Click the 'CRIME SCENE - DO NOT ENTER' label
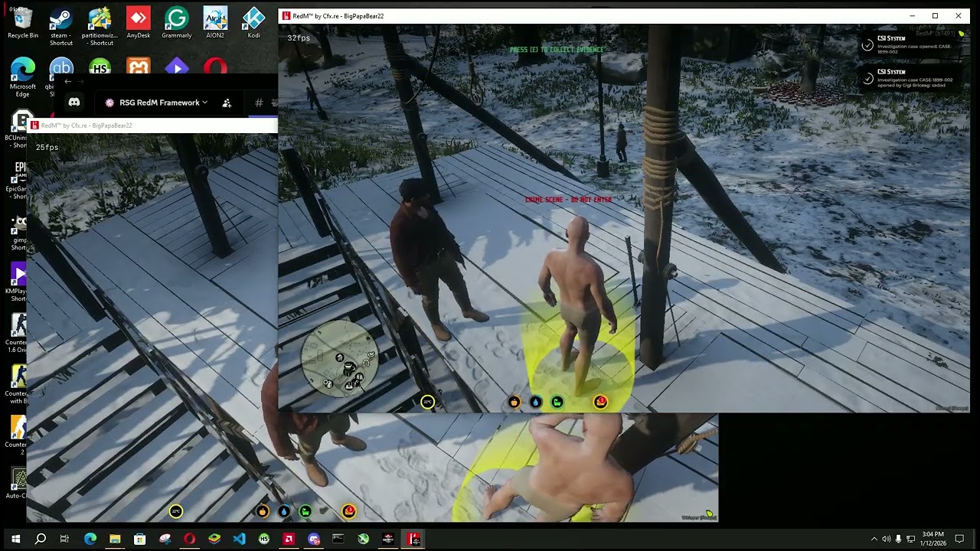The image size is (980, 551). click(x=568, y=200)
